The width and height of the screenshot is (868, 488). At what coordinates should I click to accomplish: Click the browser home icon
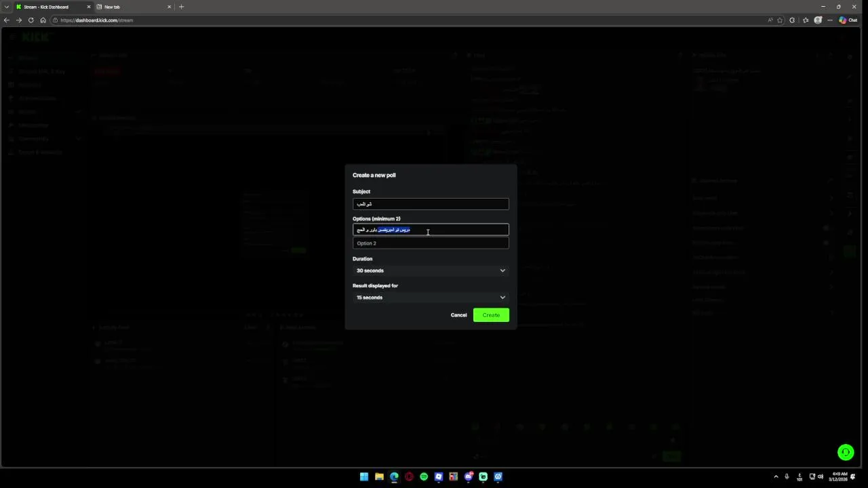coord(43,20)
